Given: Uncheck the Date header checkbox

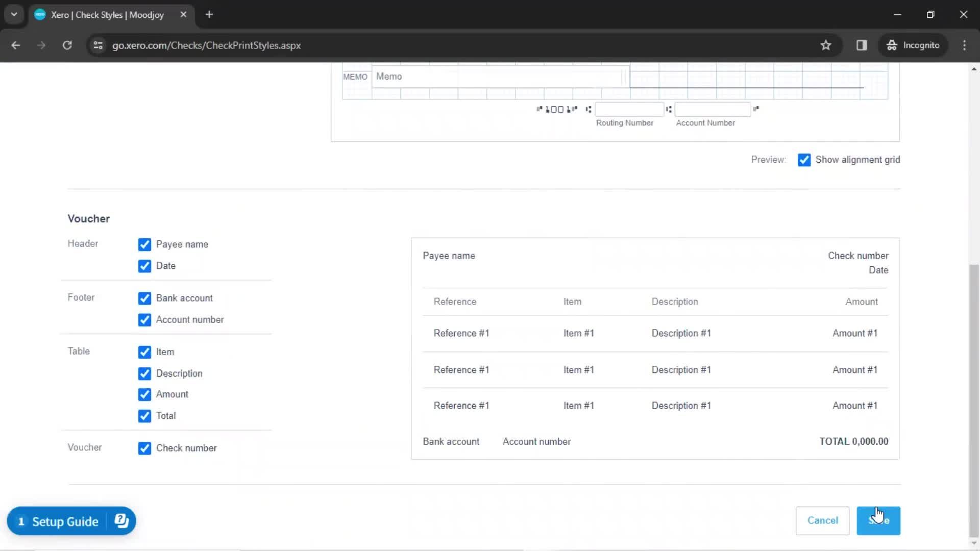Looking at the screenshot, I should tap(144, 266).
